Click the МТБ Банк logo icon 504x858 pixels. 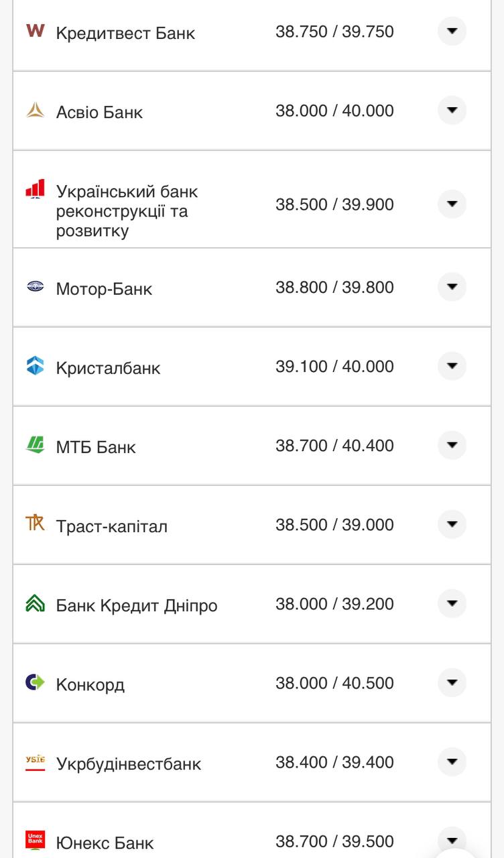tap(35, 445)
